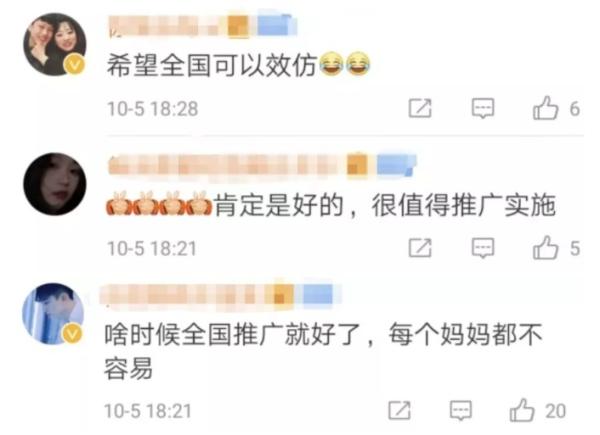Like the comment with 20 likes

pos(522,410)
